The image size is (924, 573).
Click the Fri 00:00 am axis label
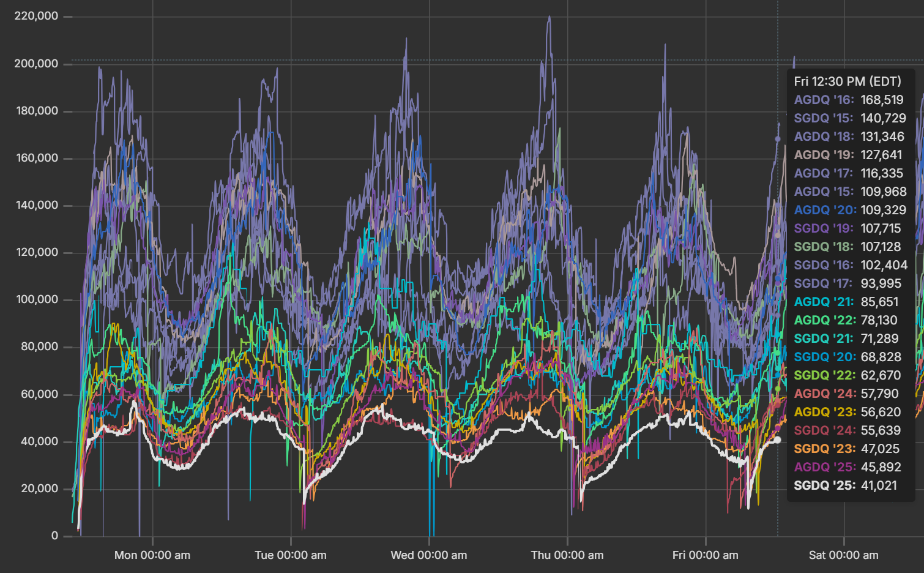pos(706,555)
